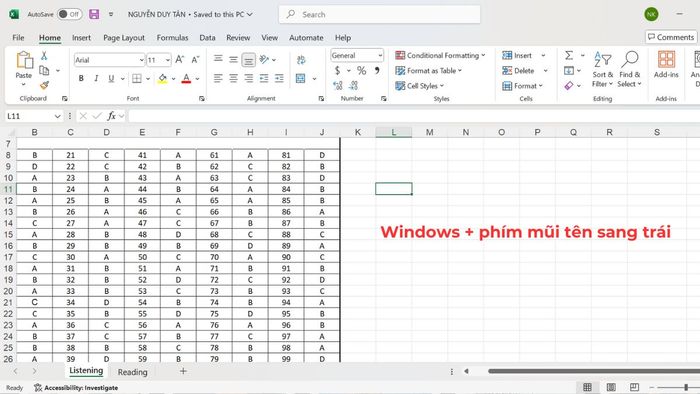700x394 pixels.
Task: Decrease indent in Alignment group
Action: [264, 79]
